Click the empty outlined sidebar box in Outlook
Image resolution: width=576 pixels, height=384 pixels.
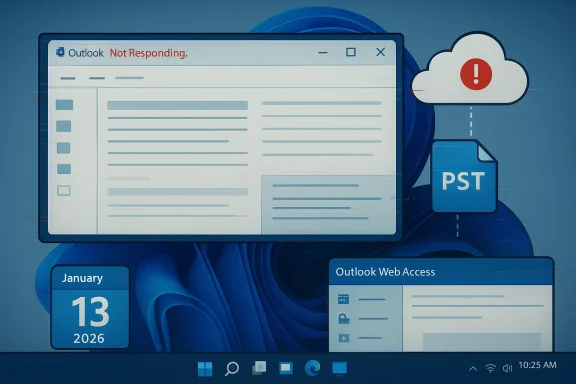point(64,190)
